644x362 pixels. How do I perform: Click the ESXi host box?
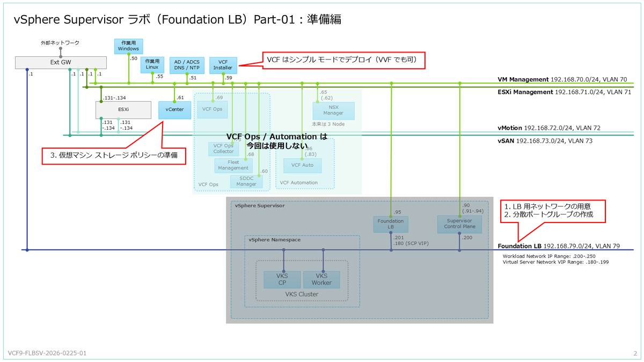(123, 109)
